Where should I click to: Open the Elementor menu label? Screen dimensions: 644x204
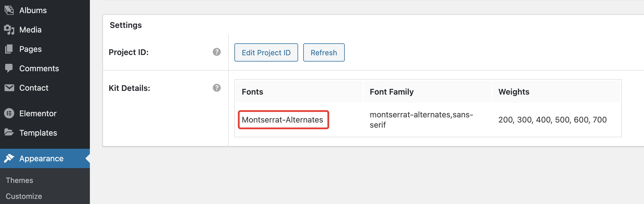[x=38, y=113]
